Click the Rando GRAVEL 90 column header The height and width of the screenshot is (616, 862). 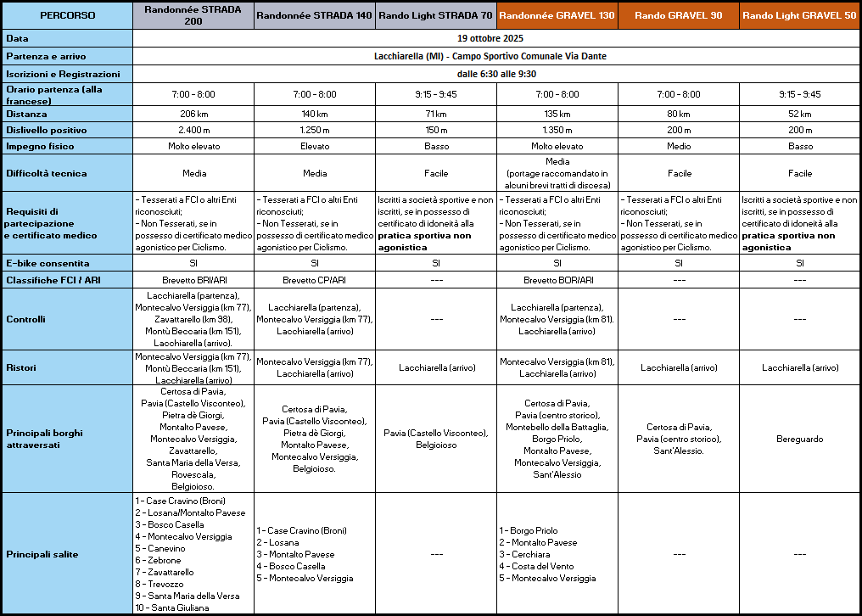tap(678, 15)
